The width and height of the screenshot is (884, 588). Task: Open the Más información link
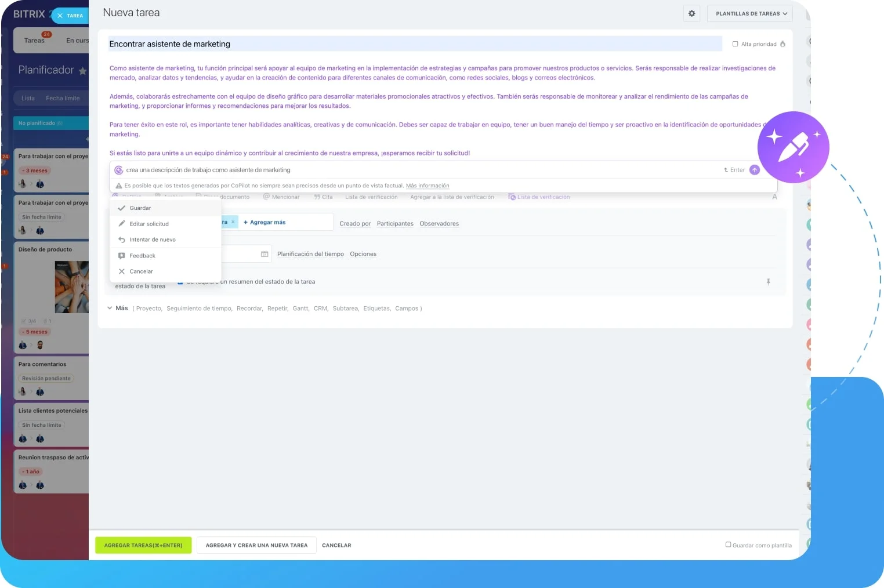coord(428,186)
